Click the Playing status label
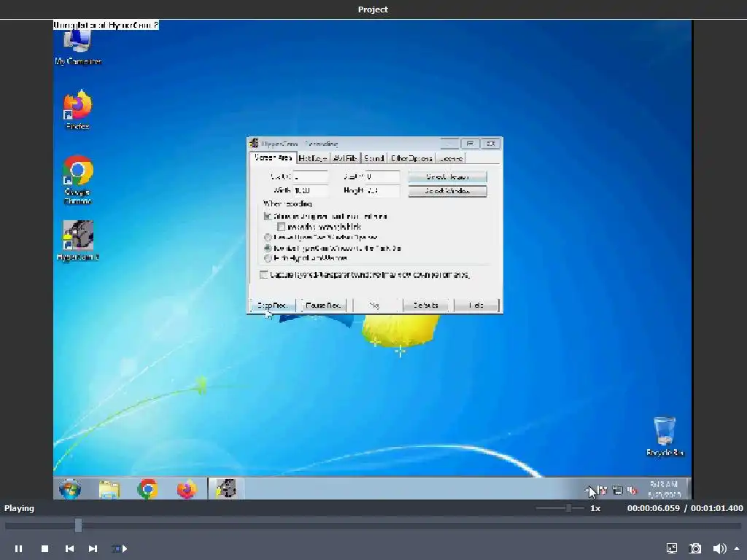The image size is (747, 560). (19, 508)
